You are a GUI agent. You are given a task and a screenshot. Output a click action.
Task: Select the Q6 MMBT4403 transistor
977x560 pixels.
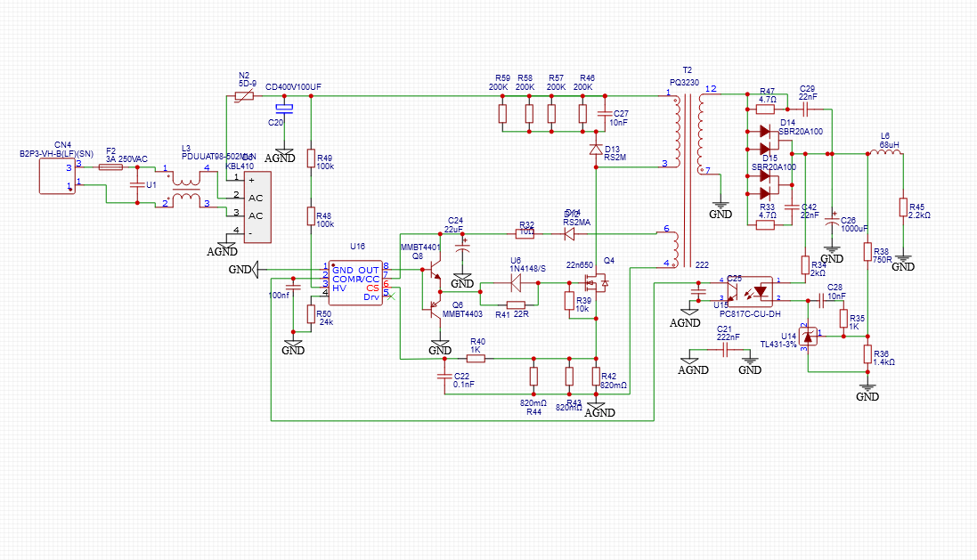[x=434, y=308]
